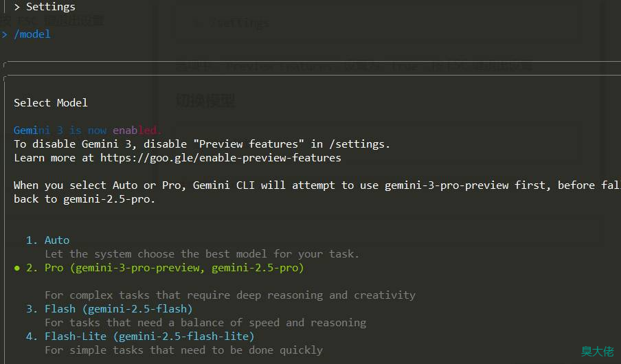
Task: Click the green bullet beside Pro
Action: 17,268
